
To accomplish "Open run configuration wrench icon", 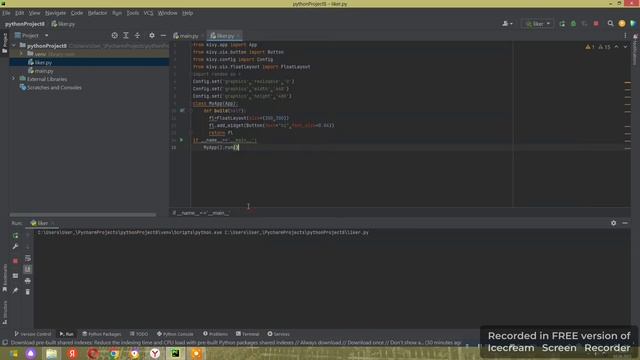I will tap(15, 247).
